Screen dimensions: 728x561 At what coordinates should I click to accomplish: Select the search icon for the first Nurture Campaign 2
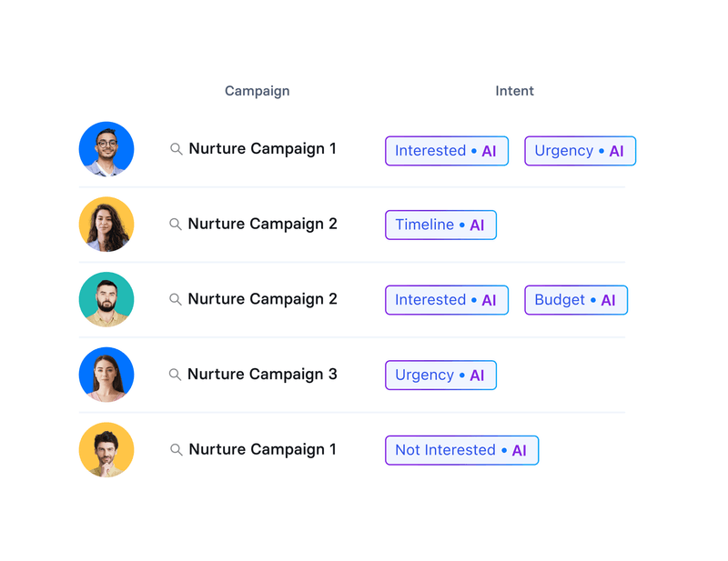177,224
